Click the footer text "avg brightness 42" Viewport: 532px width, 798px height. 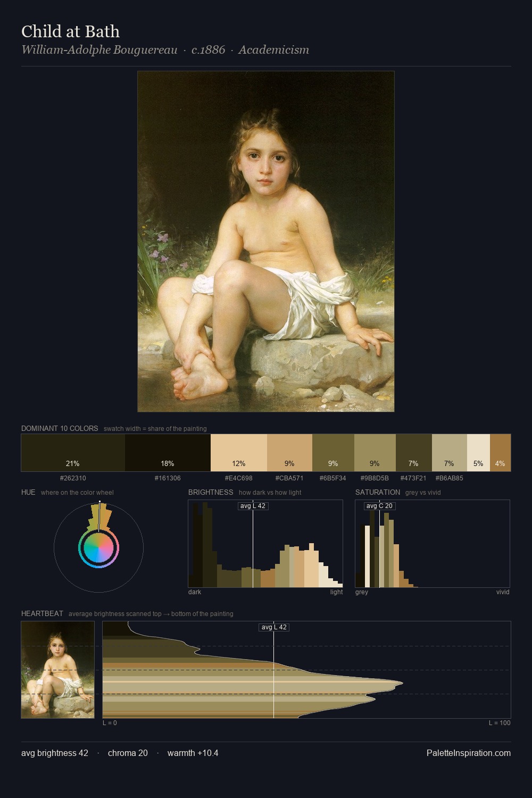pos(55,753)
